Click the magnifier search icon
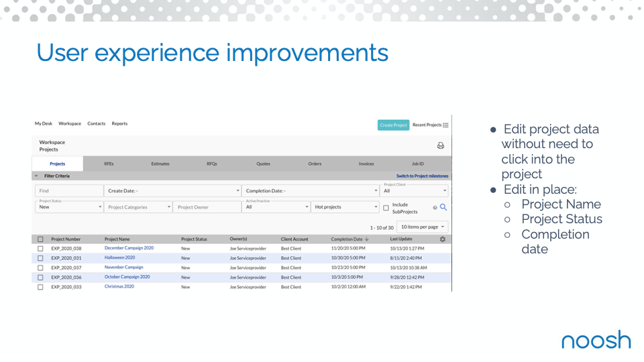The height and width of the screenshot is (362, 644). point(443,207)
